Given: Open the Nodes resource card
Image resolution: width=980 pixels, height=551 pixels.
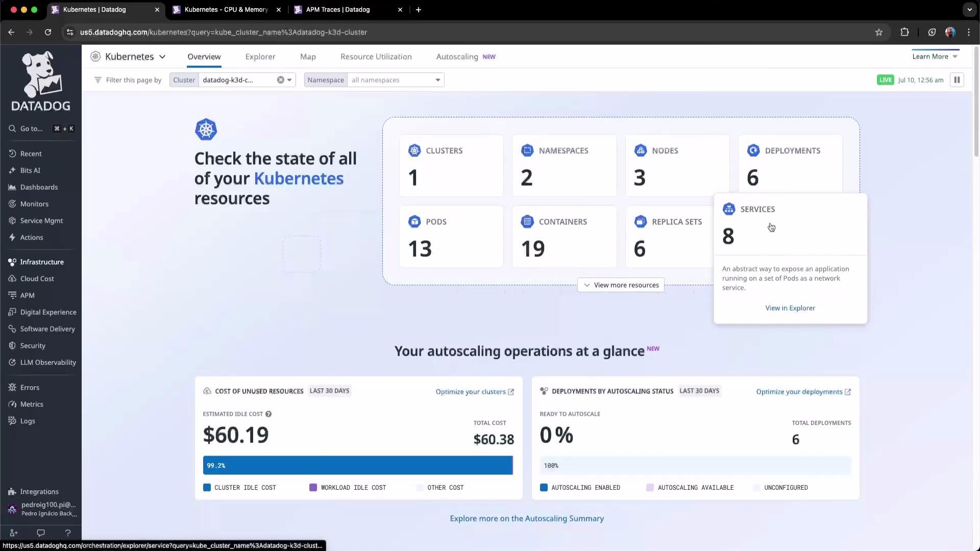Looking at the screenshot, I should tap(677, 166).
